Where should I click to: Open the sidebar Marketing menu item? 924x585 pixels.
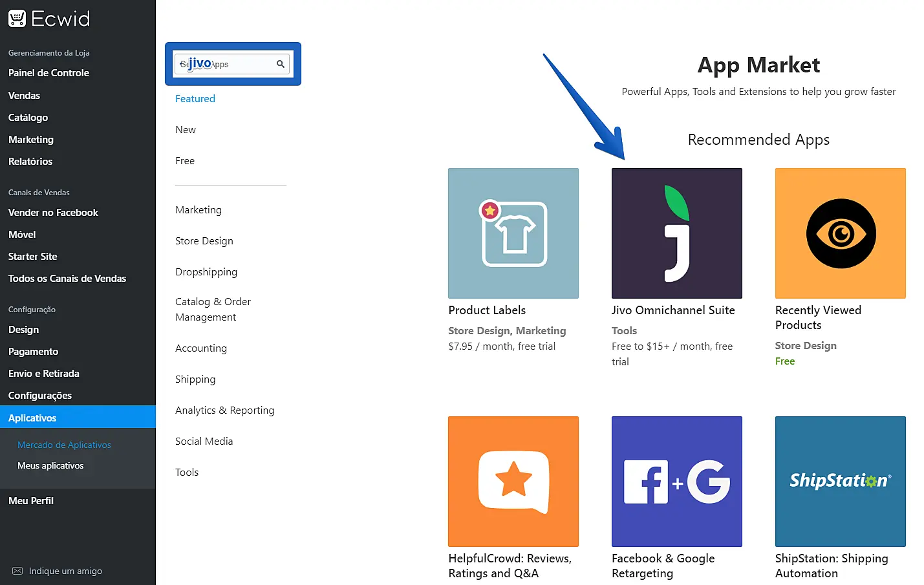[31, 140]
